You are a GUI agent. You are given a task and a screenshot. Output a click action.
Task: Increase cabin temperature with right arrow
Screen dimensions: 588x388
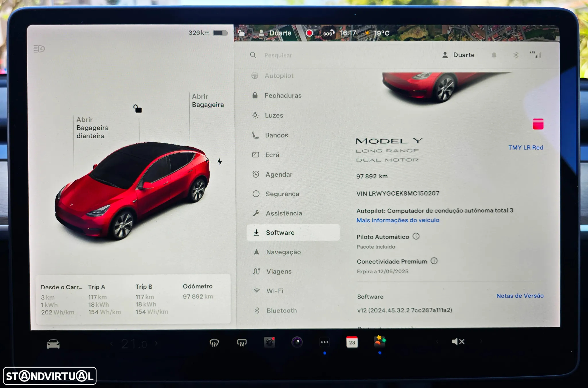(156, 343)
